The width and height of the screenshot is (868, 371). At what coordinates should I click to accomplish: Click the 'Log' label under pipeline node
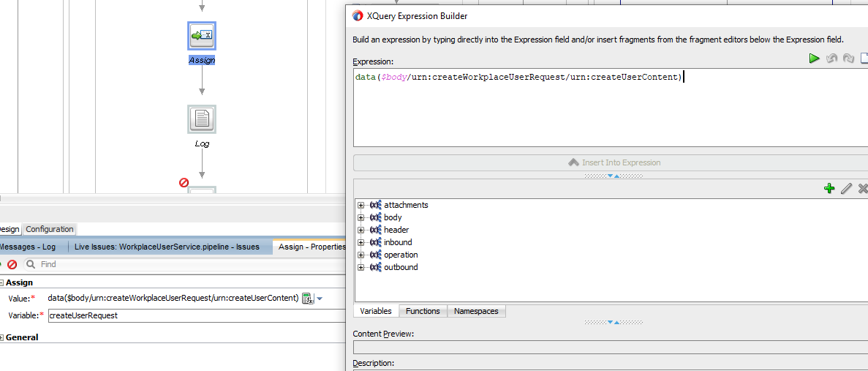[202, 143]
